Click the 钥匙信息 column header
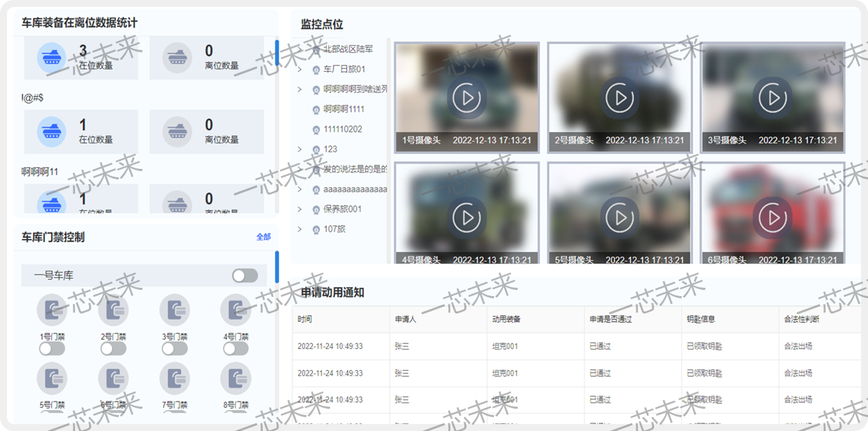 click(x=701, y=319)
